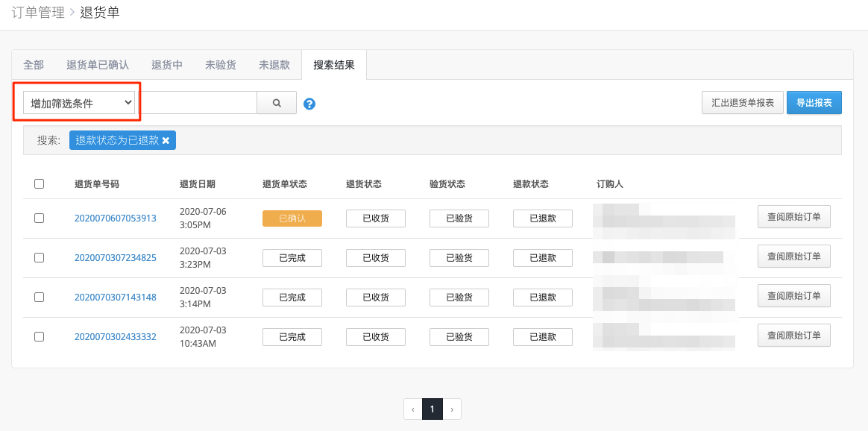Go to next page arrow in pagination

(x=452, y=409)
